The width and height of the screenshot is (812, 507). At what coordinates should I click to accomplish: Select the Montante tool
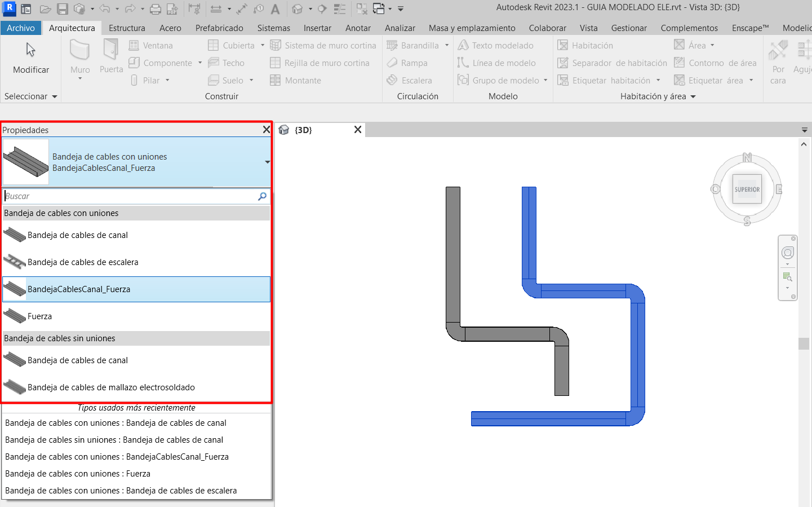pos(295,81)
